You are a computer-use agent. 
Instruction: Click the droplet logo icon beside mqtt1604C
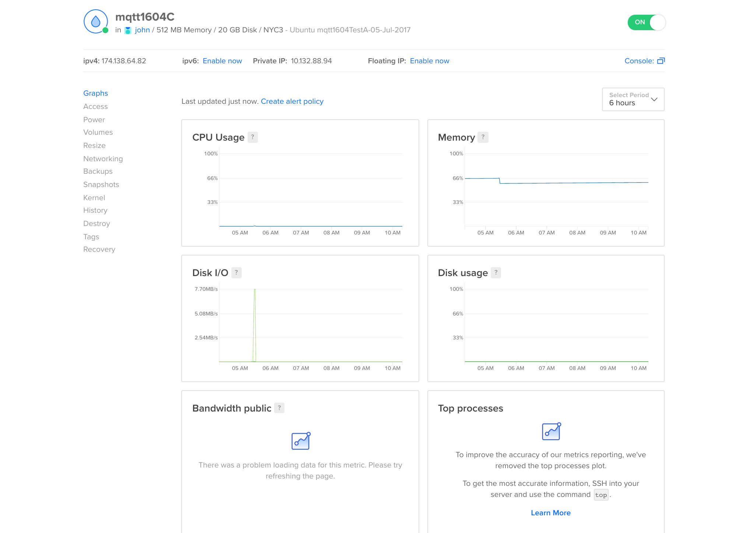click(95, 21)
